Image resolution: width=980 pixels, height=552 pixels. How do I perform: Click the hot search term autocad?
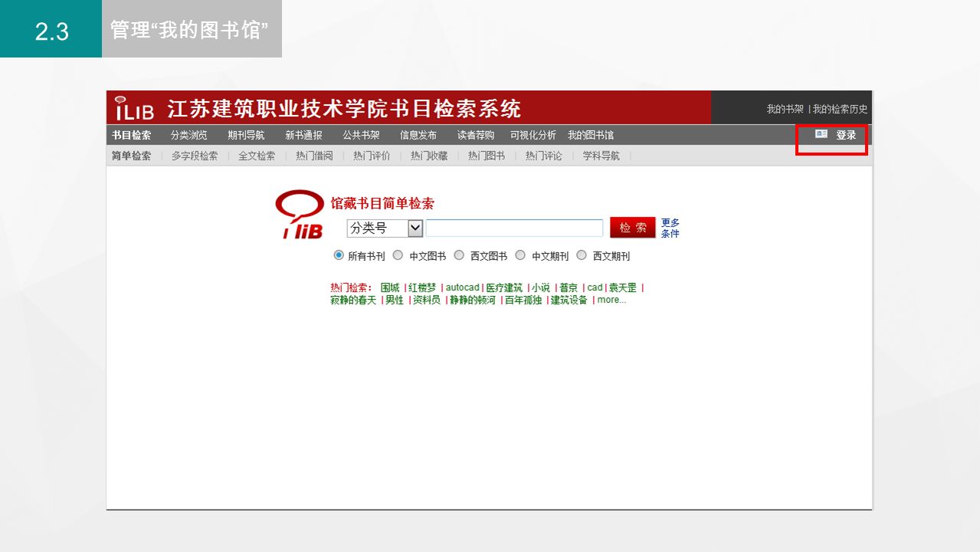[463, 288]
